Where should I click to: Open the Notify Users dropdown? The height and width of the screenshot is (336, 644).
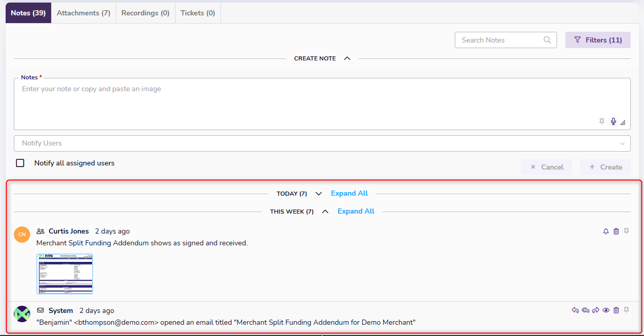tap(322, 143)
